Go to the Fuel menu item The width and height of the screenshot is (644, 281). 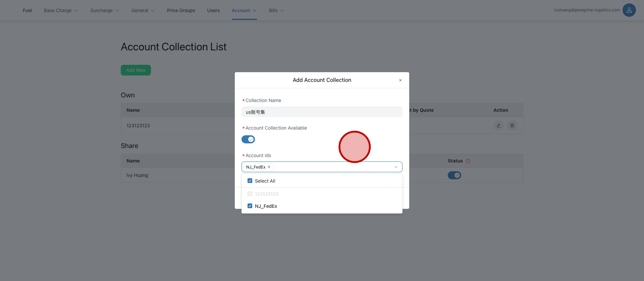[27, 10]
